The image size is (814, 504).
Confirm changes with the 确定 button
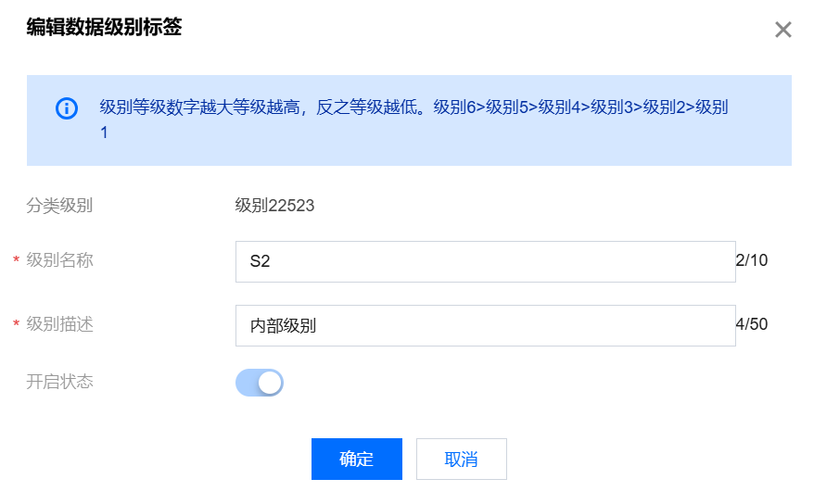coord(357,459)
